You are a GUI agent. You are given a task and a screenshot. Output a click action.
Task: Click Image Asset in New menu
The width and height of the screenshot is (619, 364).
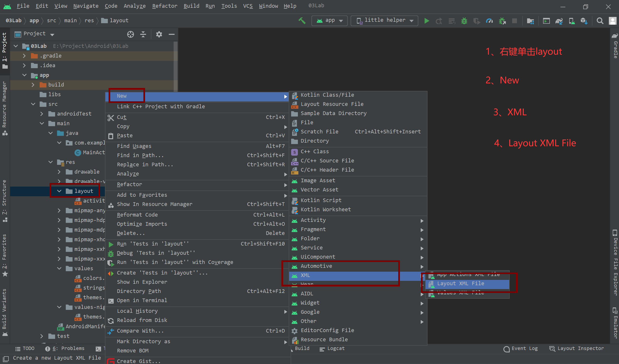(358, 181)
